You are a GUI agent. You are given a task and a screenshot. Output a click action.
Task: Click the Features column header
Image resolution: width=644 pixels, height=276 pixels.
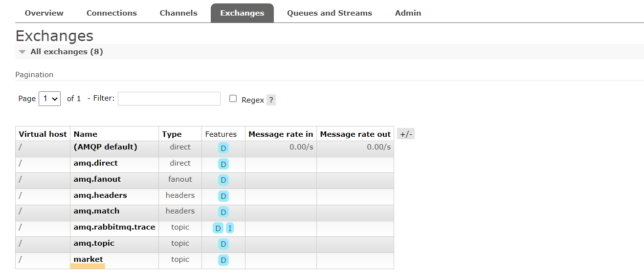pos(221,134)
